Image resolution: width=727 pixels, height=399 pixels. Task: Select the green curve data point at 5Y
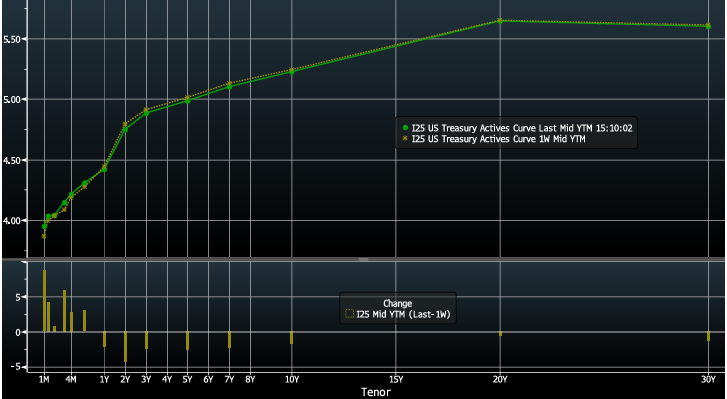tap(187, 101)
